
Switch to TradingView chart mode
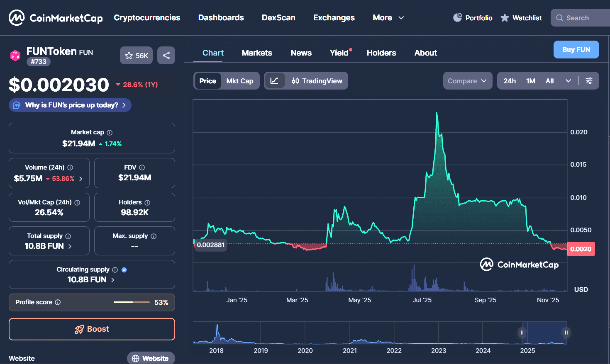[317, 81]
